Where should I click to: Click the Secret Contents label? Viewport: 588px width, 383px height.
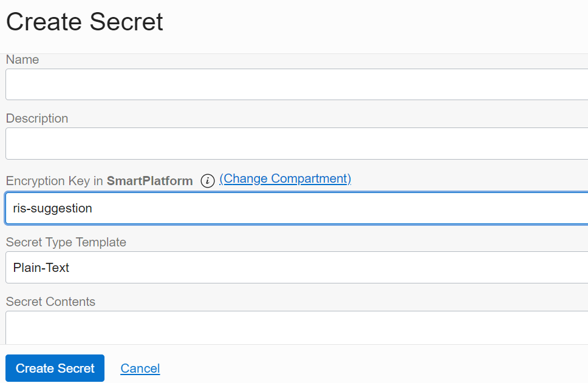(x=50, y=302)
